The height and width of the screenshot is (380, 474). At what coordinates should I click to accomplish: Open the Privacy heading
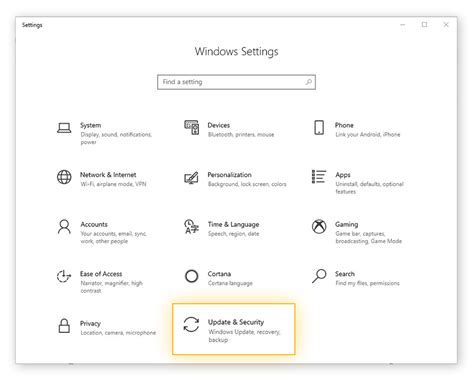pyautogui.click(x=90, y=323)
